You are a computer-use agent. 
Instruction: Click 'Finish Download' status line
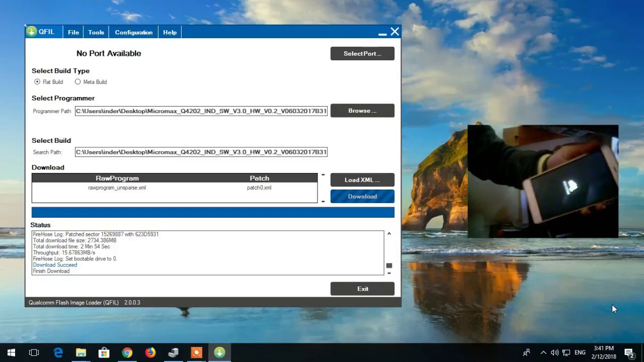coord(51,271)
